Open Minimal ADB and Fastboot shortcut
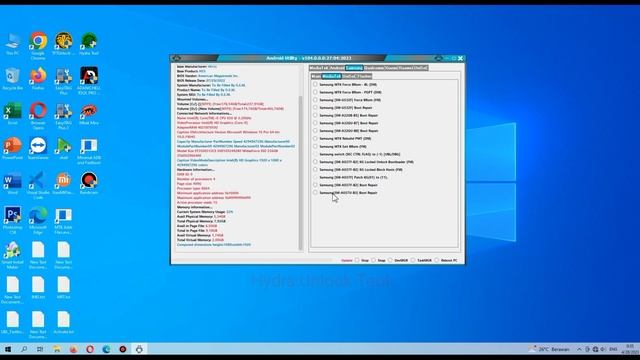This screenshot has height=360, width=640. coord(89,151)
